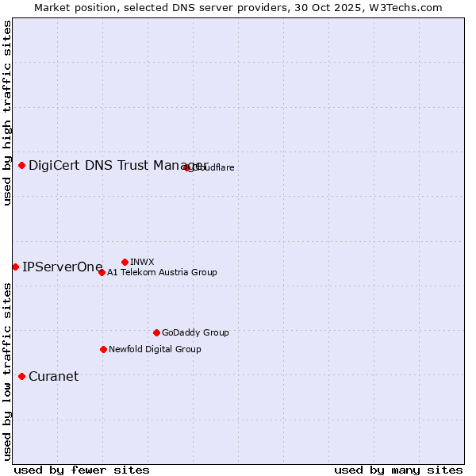Click the Newfold Digital Group label
Screen dimensions: 476x476
click(155, 349)
